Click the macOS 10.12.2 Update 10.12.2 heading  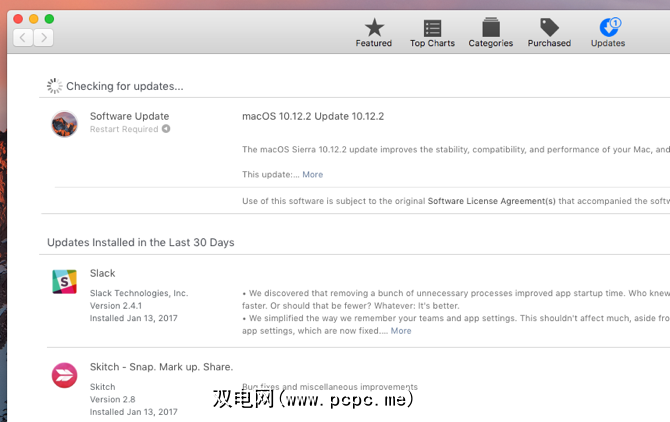tap(313, 116)
